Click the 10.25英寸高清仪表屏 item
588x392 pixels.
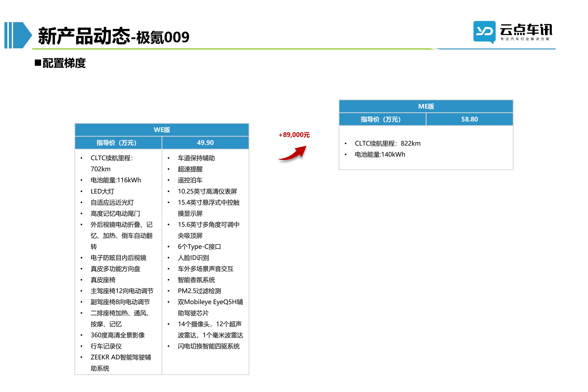click(x=207, y=191)
